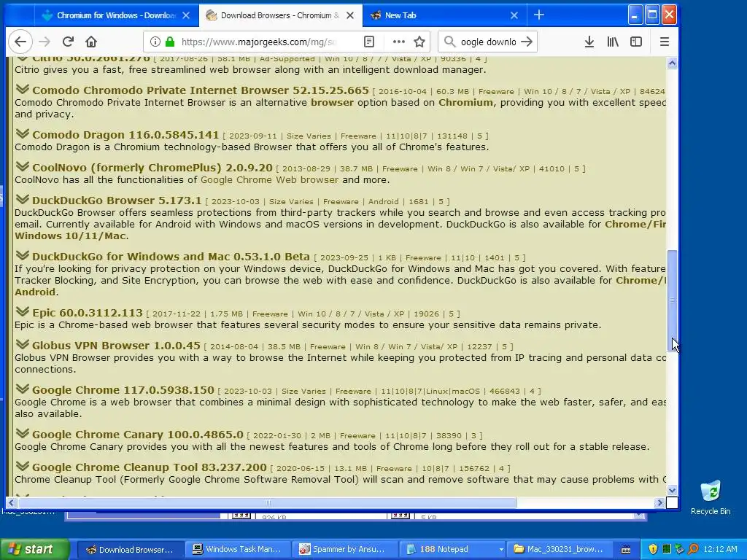
Task: Open the Firefox hamburger menu
Action: click(665, 42)
